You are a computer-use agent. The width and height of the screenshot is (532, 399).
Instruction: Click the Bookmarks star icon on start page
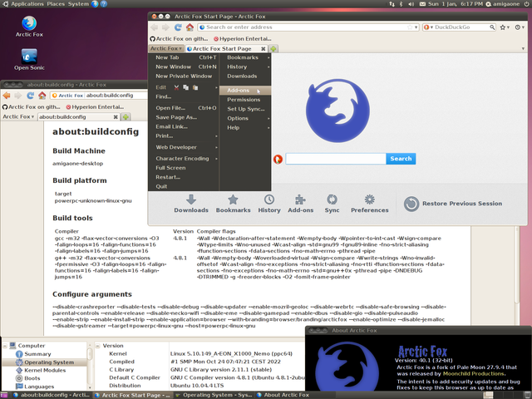tap(233, 199)
